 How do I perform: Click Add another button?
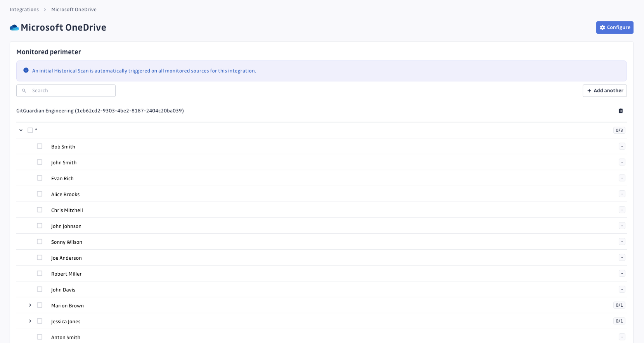pos(604,91)
